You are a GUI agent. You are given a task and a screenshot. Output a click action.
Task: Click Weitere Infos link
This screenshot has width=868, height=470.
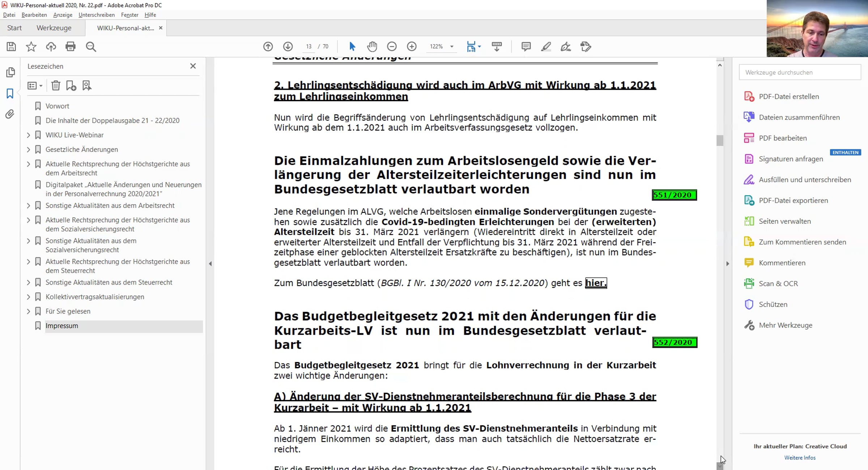pos(800,458)
